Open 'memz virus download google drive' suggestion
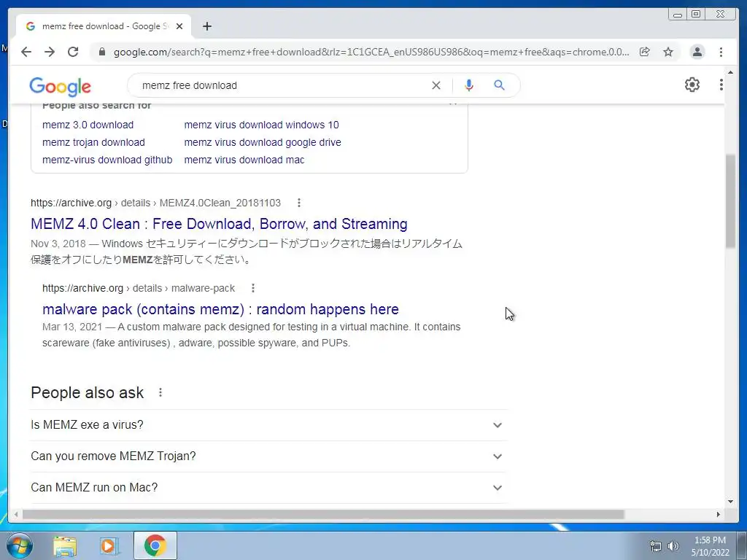The width and height of the screenshot is (747, 560). tap(263, 142)
